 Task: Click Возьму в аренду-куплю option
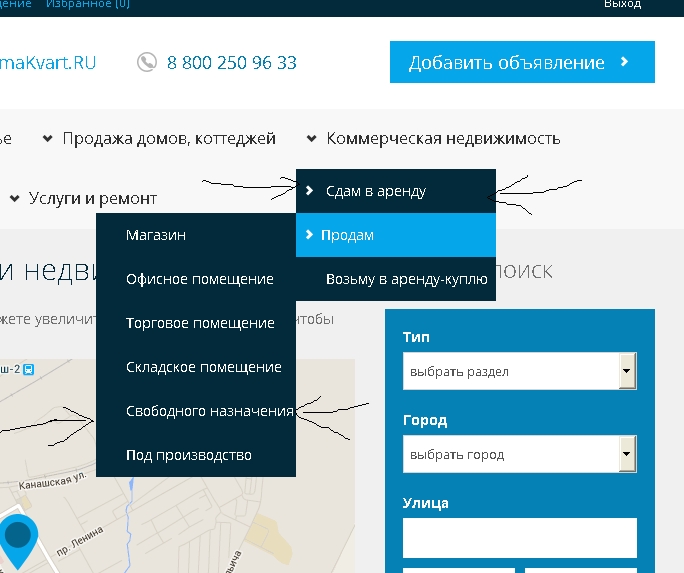[x=406, y=279]
